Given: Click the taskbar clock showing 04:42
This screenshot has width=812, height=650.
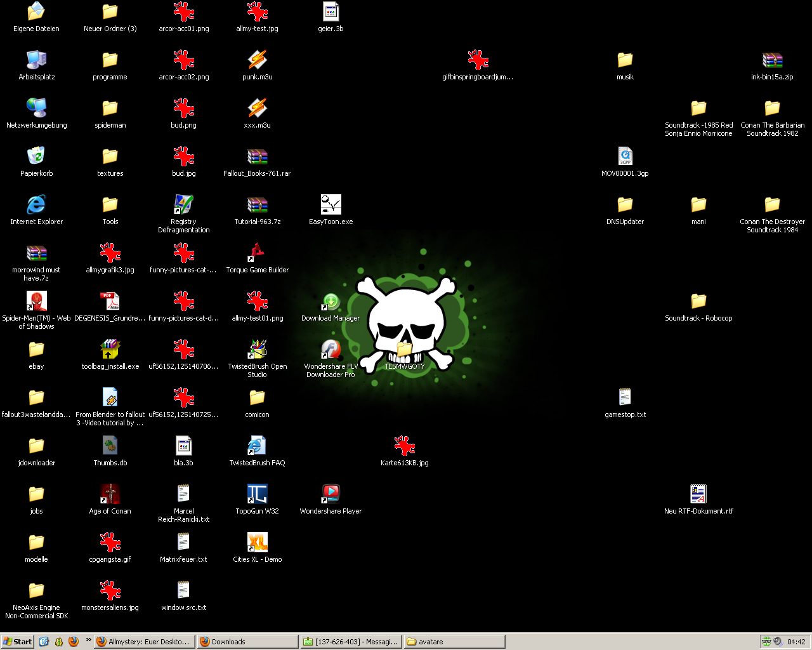Looking at the screenshot, I should click(796, 642).
